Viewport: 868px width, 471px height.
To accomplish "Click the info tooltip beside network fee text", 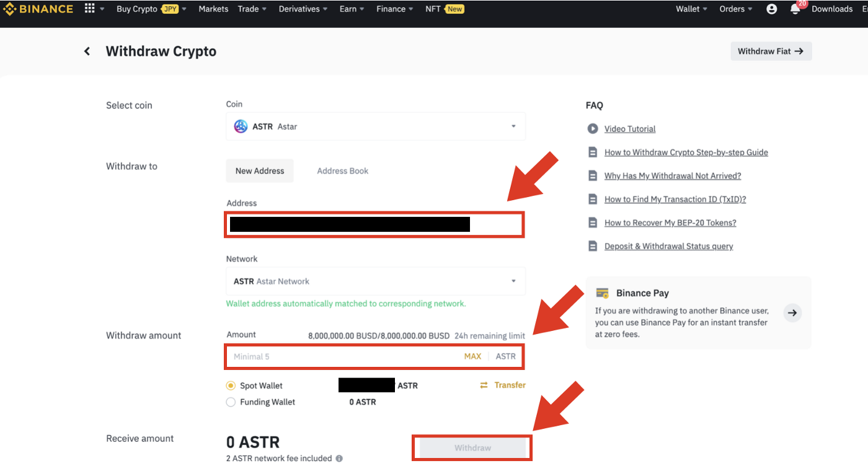I will click(338, 459).
